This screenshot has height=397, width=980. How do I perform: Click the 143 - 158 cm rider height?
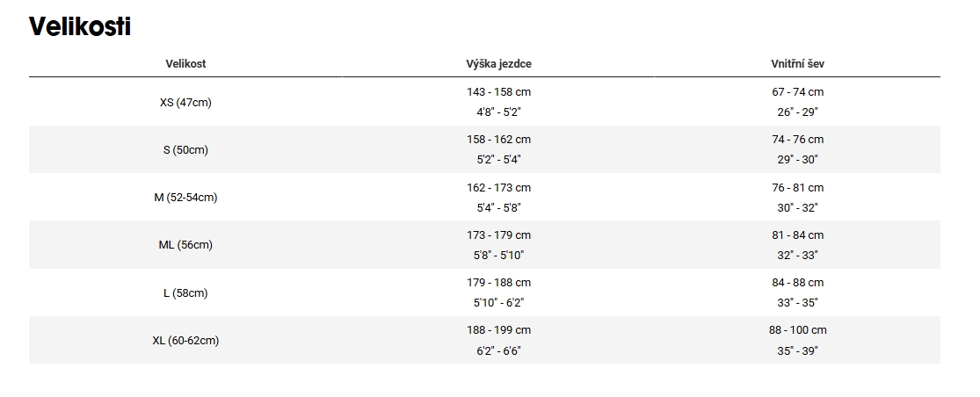pos(498,91)
